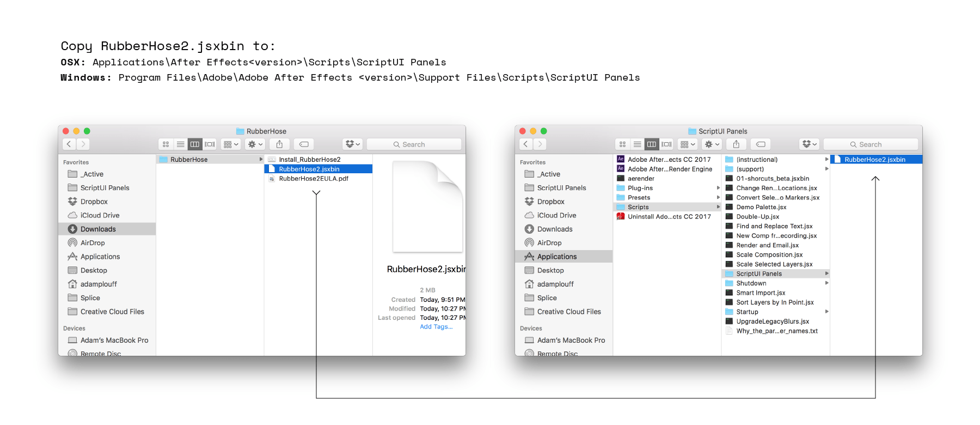Open Desktop in ScriptUI Panels window sidebar
Viewport: 980px width, 425px height.
click(x=563, y=271)
